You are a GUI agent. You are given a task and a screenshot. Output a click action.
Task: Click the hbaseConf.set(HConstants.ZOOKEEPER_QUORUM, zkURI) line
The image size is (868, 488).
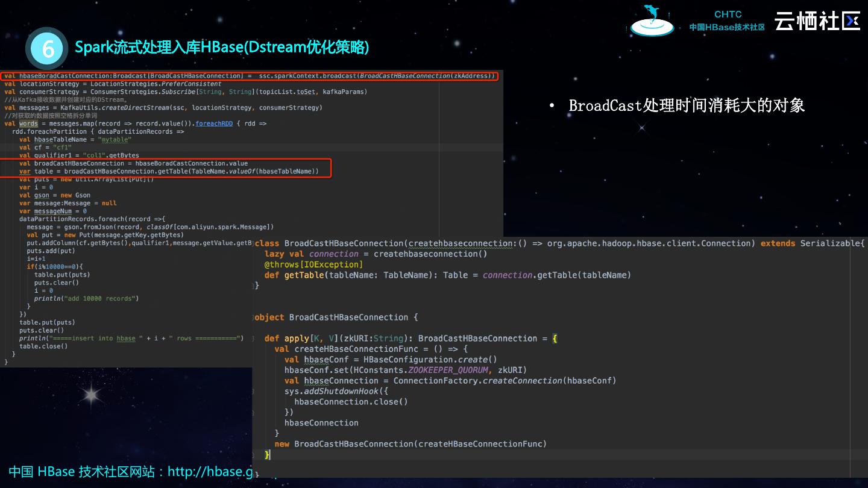coord(406,370)
